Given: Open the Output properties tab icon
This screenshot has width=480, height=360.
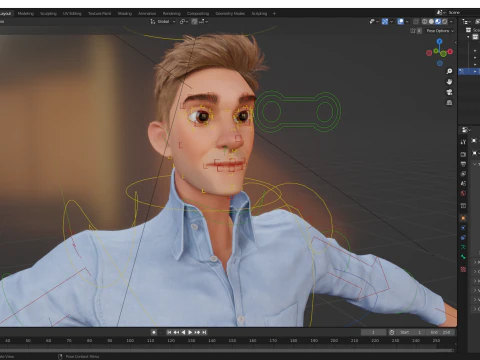Looking at the screenshot, I should pos(463,164).
